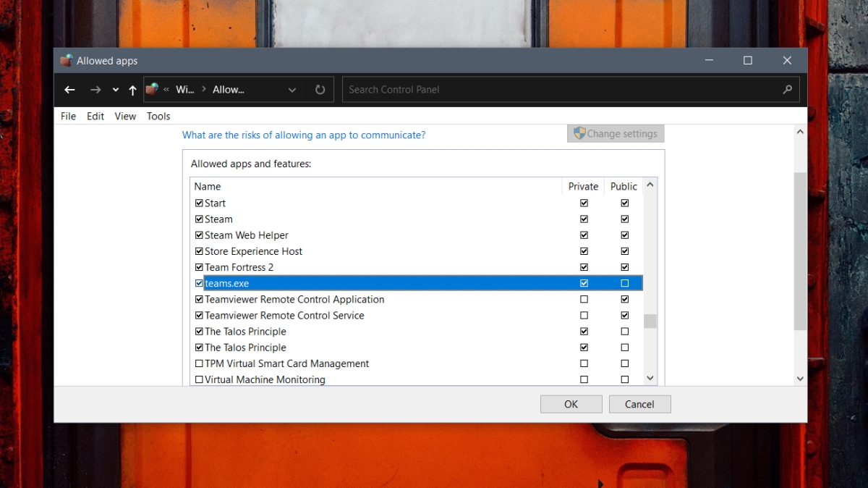The width and height of the screenshot is (868, 488).
Task: Click the 'Allow...' breadcrumb segment
Action: click(x=229, y=90)
